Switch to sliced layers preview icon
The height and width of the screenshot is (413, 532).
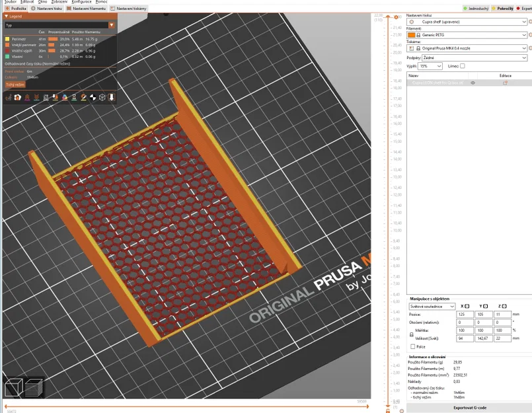(x=34, y=387)
